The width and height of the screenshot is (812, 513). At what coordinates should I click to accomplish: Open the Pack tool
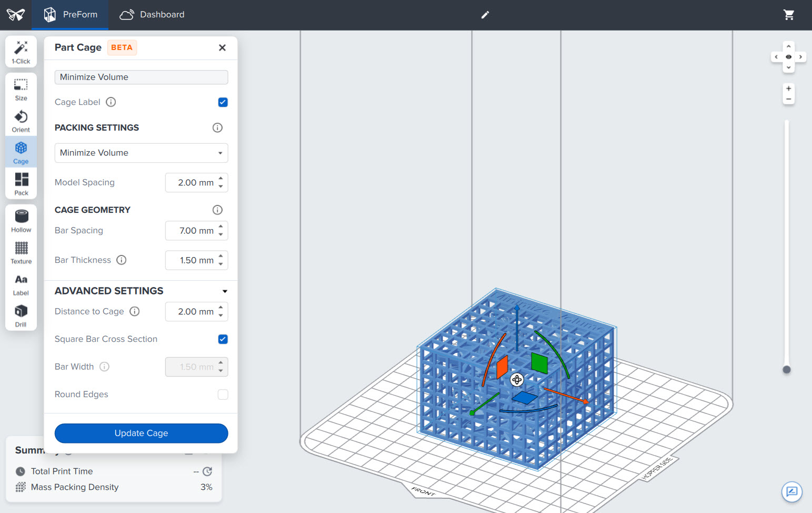click(21, 183)
